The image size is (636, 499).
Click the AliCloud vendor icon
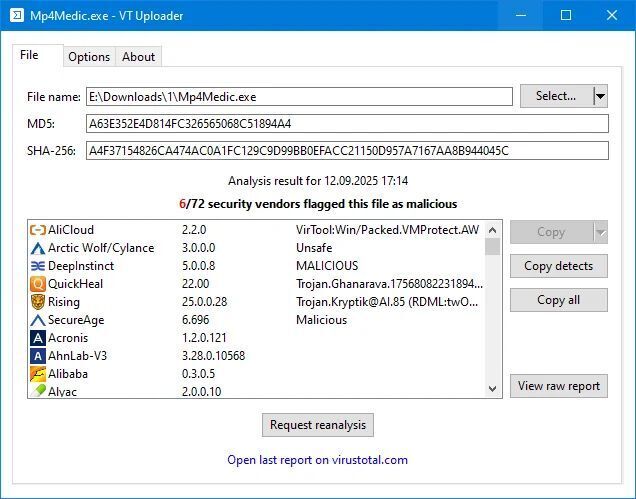click(38, 230)
